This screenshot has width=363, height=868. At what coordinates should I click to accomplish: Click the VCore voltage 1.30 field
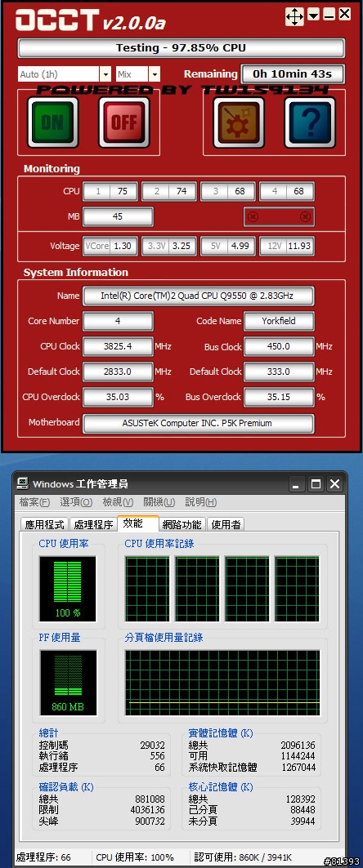[111, 247]
